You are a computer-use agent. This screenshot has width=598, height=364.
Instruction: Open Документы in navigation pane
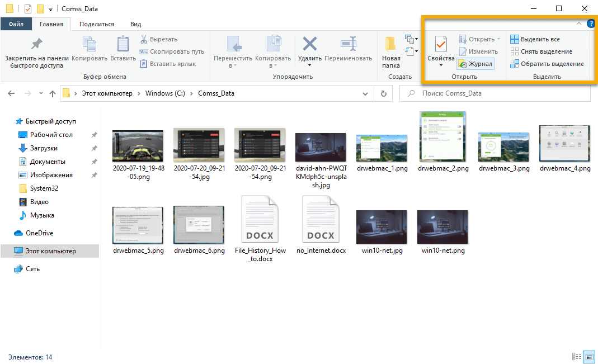point(48,162)
